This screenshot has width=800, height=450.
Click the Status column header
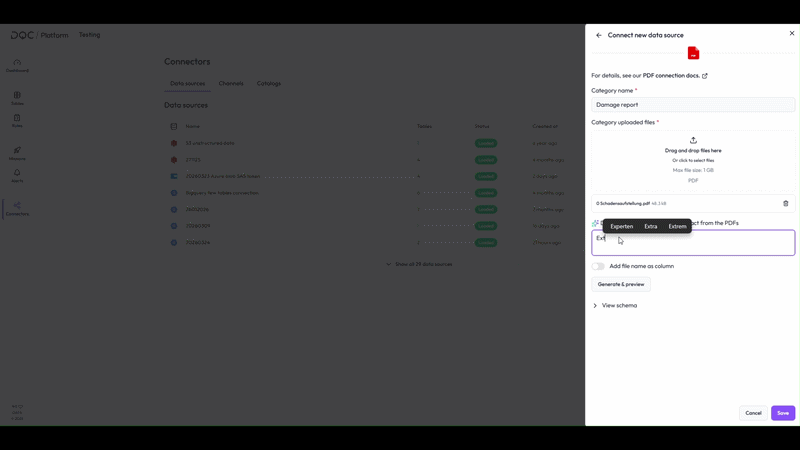tap(482, 127)
